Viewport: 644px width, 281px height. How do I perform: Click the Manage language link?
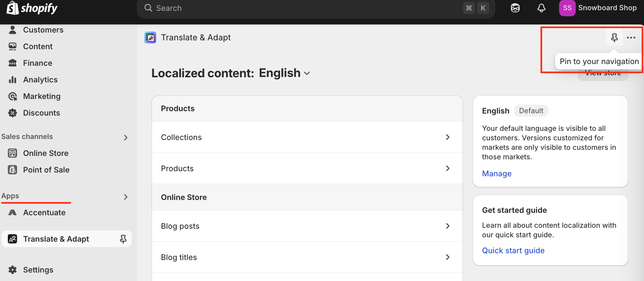tap(497, 174)
